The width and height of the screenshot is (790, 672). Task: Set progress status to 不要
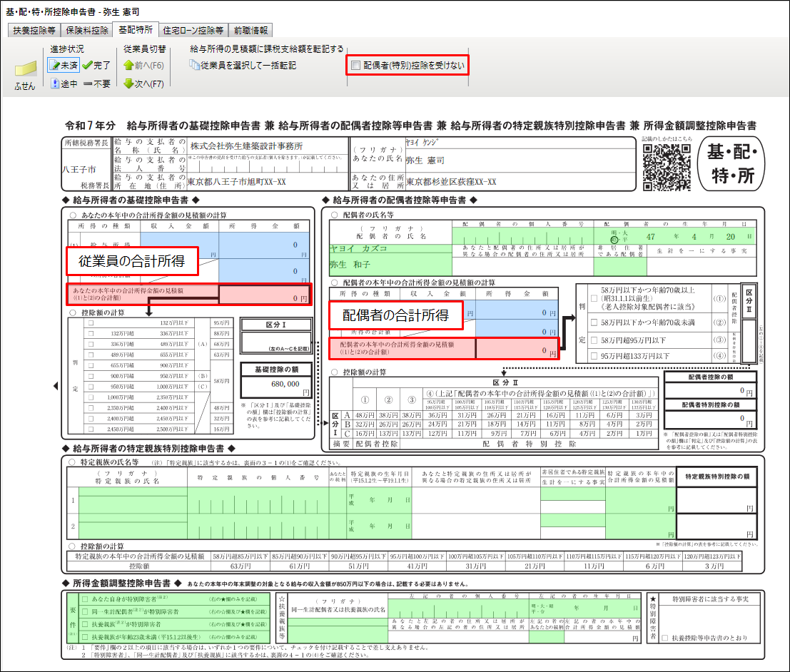96,83
